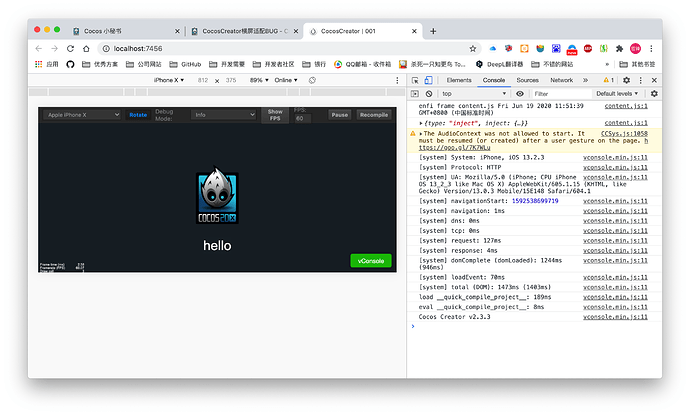Image resolution: width=690 pixels, height=415 pixels.
Task: Switch to Cocos 小秘书 browser tab
Action: (x=125, y=31)
